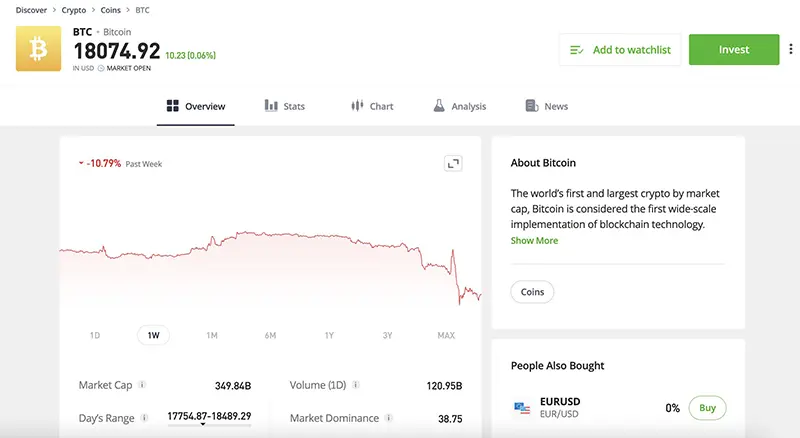Open the Stats tab
This screenshot has height=438, width=800.
(285, 106)
